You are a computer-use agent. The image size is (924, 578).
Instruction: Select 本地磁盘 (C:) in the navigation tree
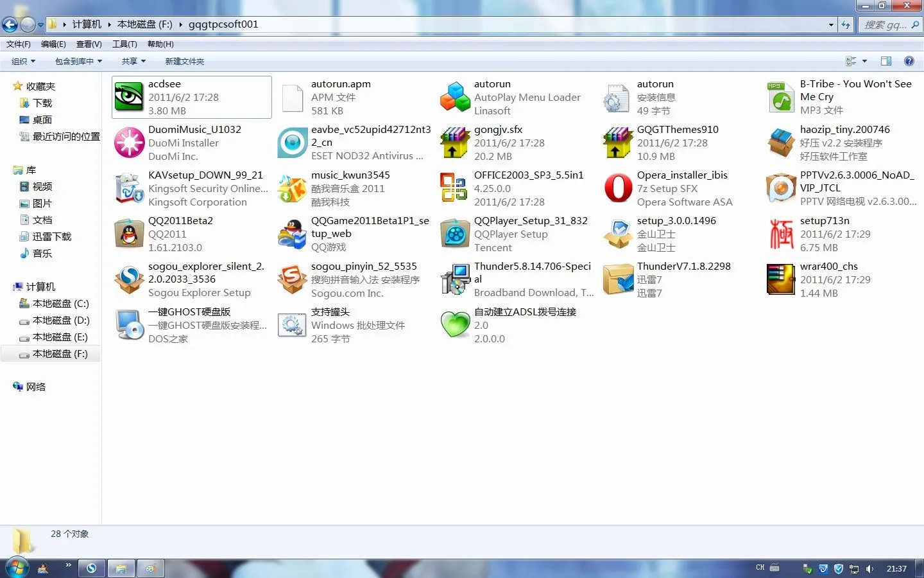click(x=60, y=304)
